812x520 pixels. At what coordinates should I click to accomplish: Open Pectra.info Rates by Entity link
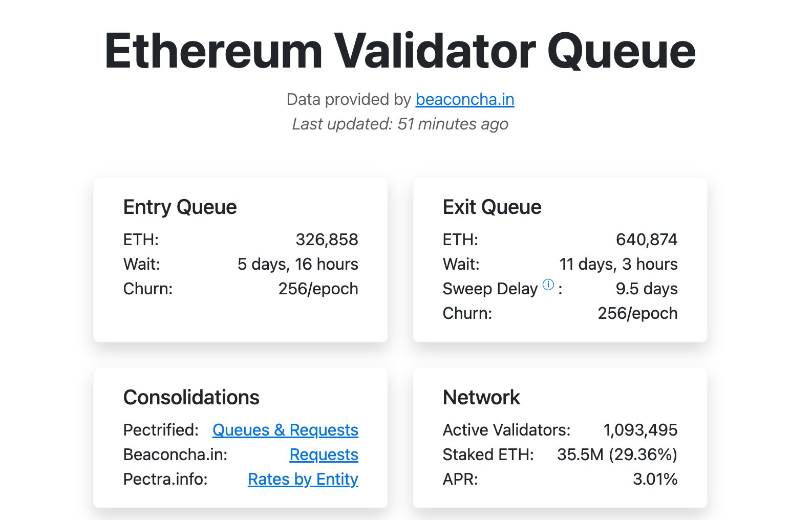coord(303,479)
